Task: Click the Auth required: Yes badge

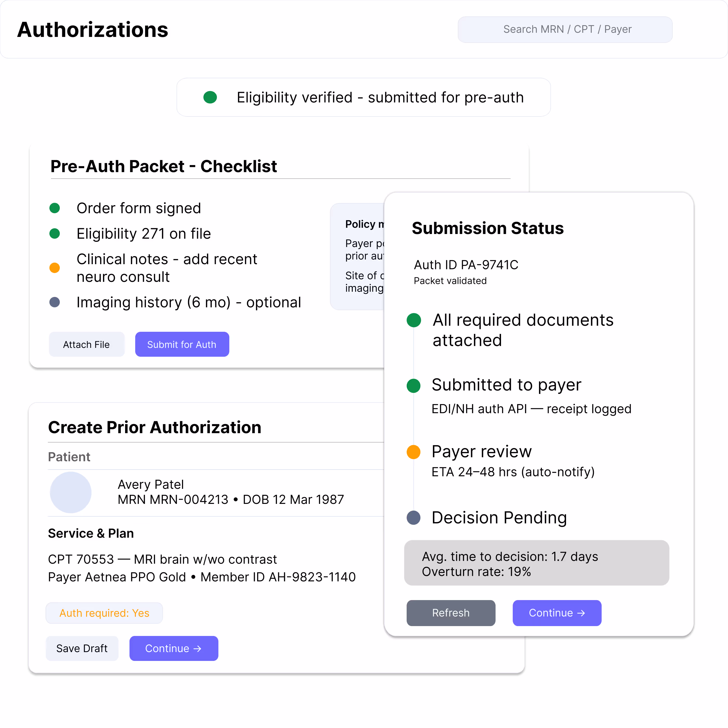Action: coord(104,613)
